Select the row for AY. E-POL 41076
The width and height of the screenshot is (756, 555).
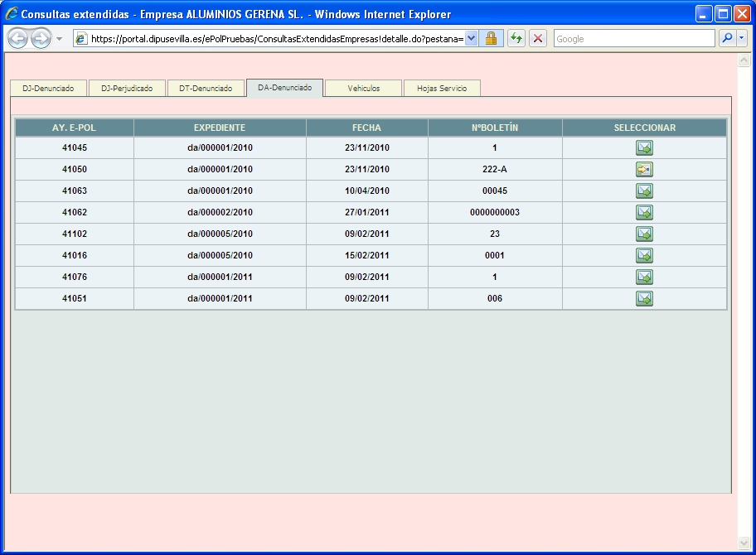coord(644,277)
